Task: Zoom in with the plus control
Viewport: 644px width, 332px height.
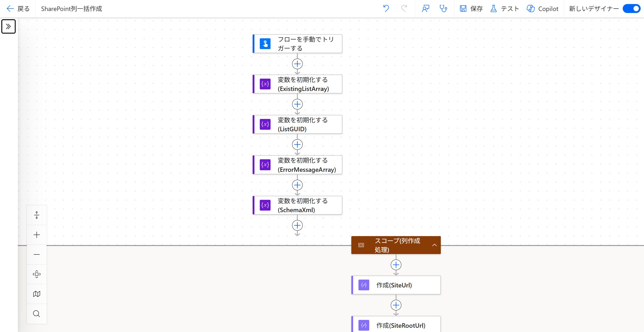Action: [x=37, y=235]
